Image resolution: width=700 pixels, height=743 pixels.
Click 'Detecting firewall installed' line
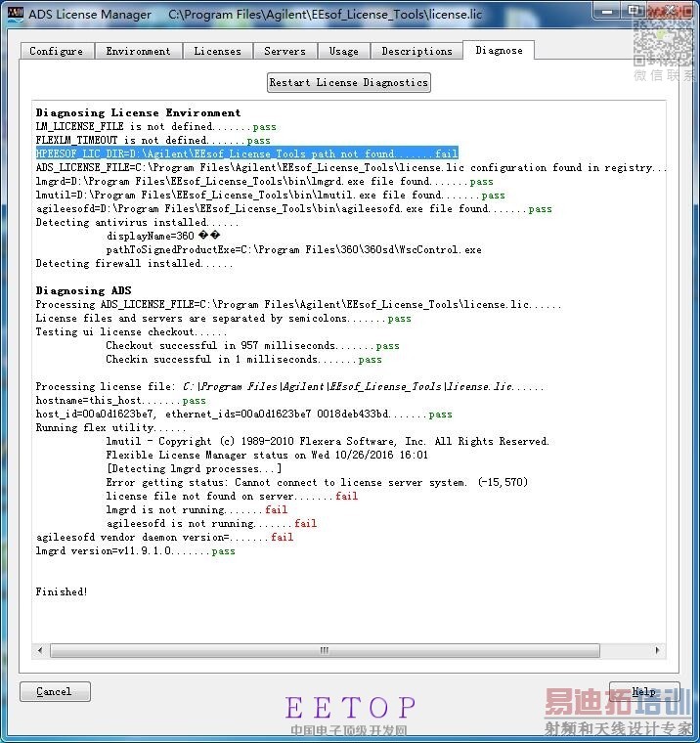tap(135, 263)
